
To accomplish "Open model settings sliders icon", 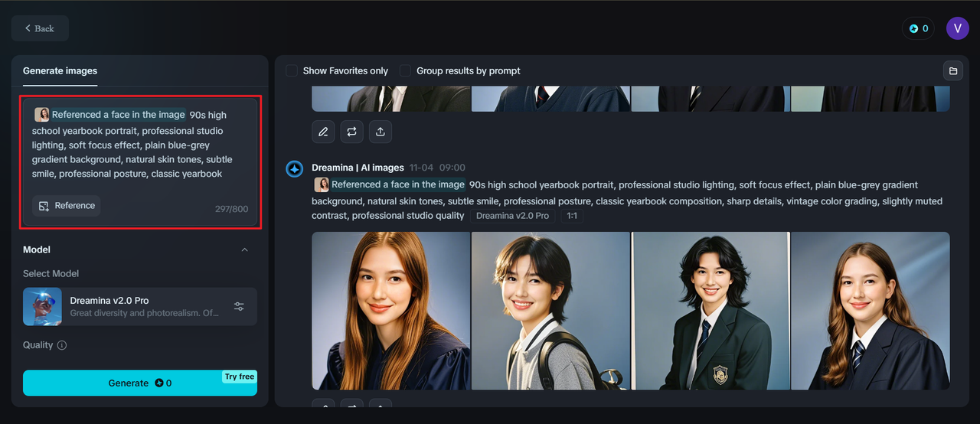I will tap(239, 306).
